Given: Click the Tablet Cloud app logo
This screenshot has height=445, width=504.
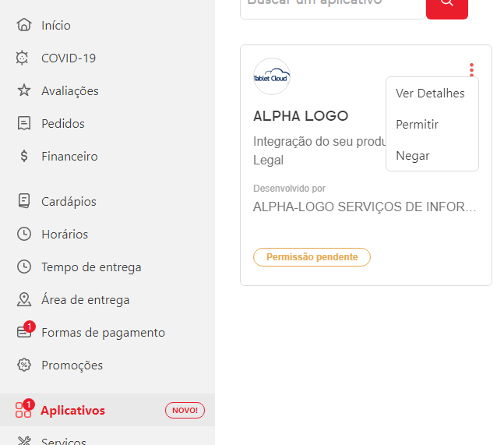Looking at the screenshot, I should pos(272,77).
